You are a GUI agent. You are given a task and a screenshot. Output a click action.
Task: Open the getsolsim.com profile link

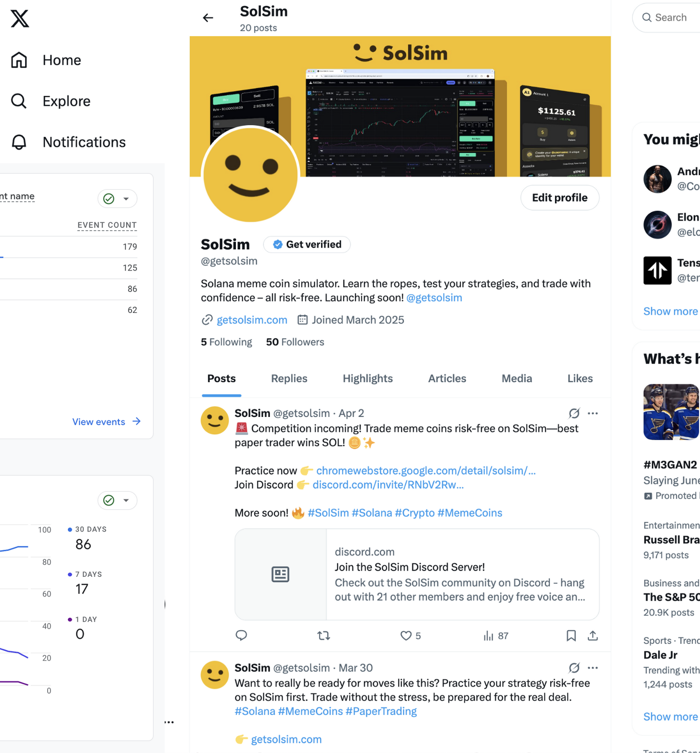252,320
